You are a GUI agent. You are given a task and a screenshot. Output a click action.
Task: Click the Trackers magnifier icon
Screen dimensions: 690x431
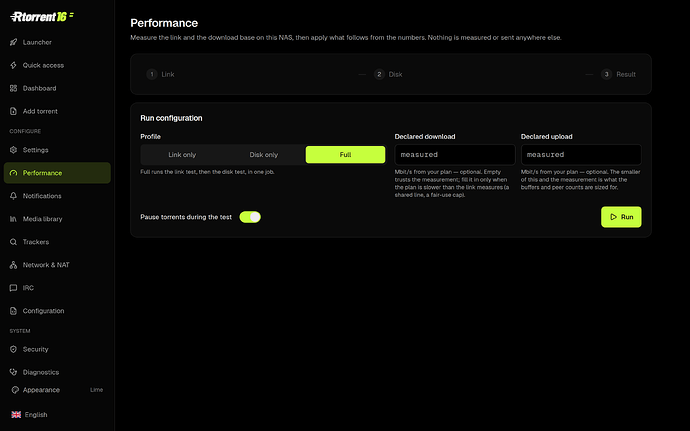click(13, 242)
